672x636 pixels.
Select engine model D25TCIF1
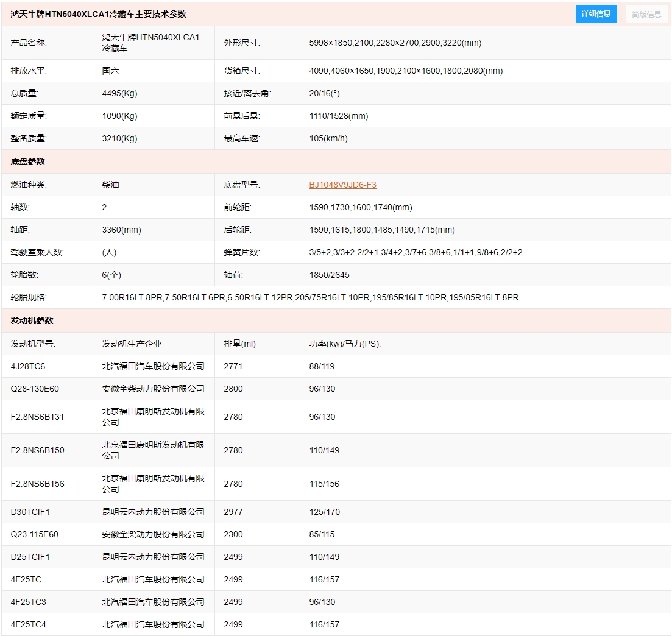pos(30,557)
